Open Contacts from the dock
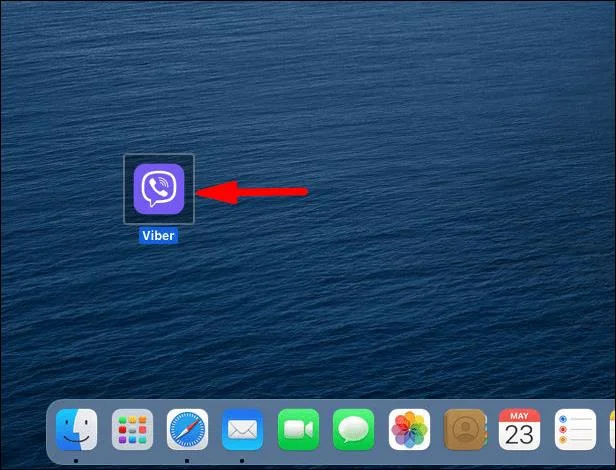 (465, 430)
